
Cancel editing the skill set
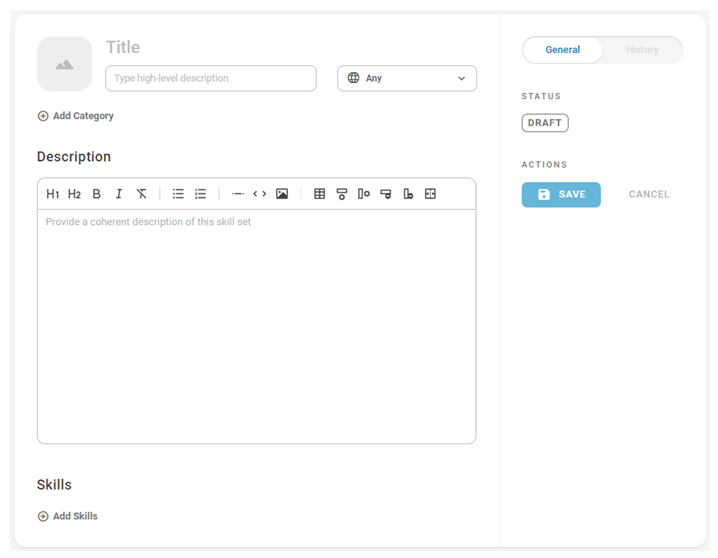649,195
